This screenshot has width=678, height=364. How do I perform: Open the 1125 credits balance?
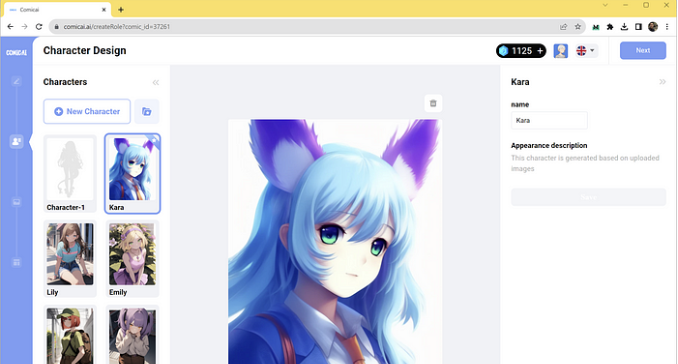point(521,51)
